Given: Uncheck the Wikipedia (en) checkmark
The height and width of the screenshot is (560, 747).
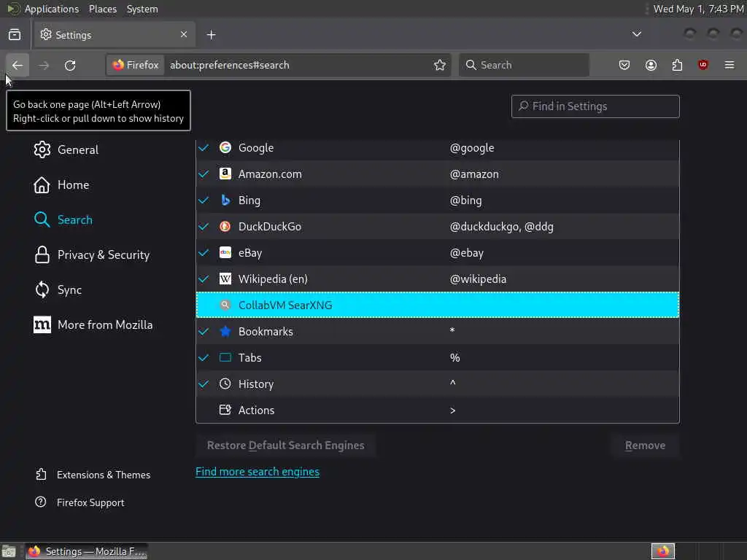Looking at the screenshot, I should (x=204, y=279).
